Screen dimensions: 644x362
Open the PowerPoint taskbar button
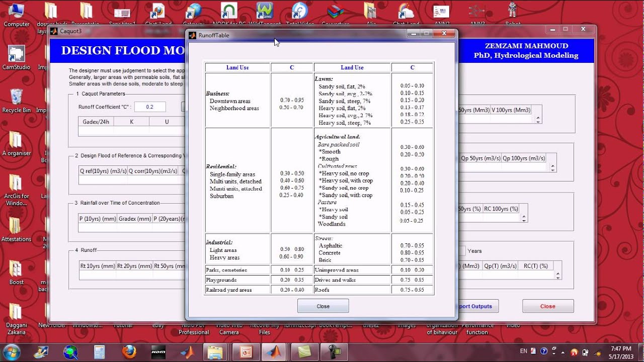pos(247,351)
